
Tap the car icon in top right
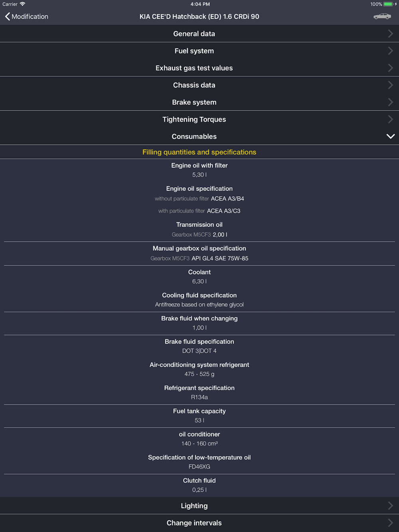(382, 16)
